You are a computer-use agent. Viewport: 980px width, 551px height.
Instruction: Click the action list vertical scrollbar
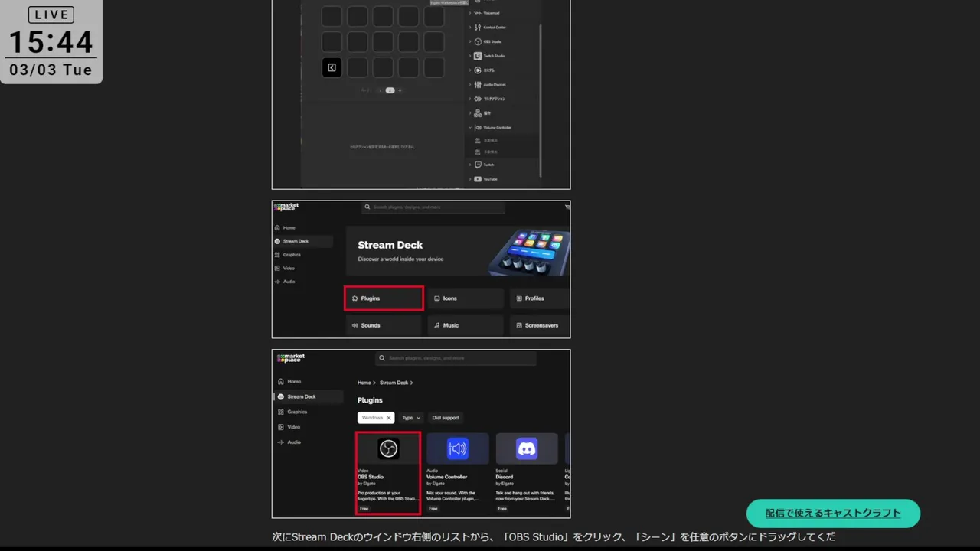click(x=541, y=99)
